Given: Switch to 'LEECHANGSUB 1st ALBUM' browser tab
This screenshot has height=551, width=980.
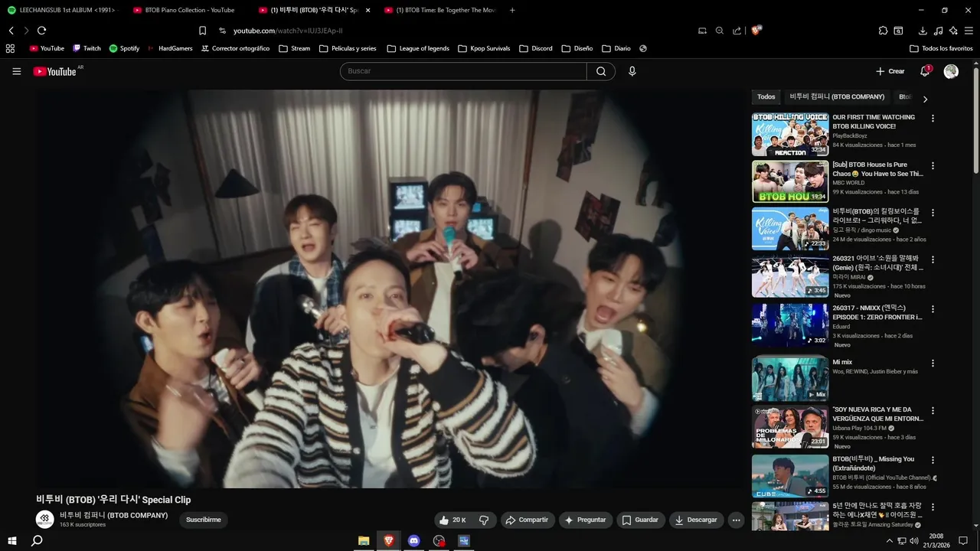Looking at the screenshot, I should pyautogui.click(x=62, y=10).
